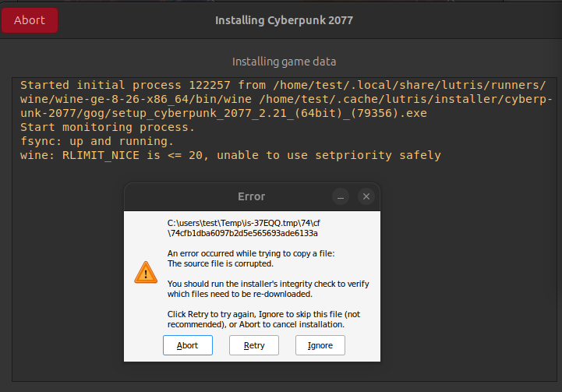
Task: Click the 'Installing game data' status label
Action: coord(284,62)
